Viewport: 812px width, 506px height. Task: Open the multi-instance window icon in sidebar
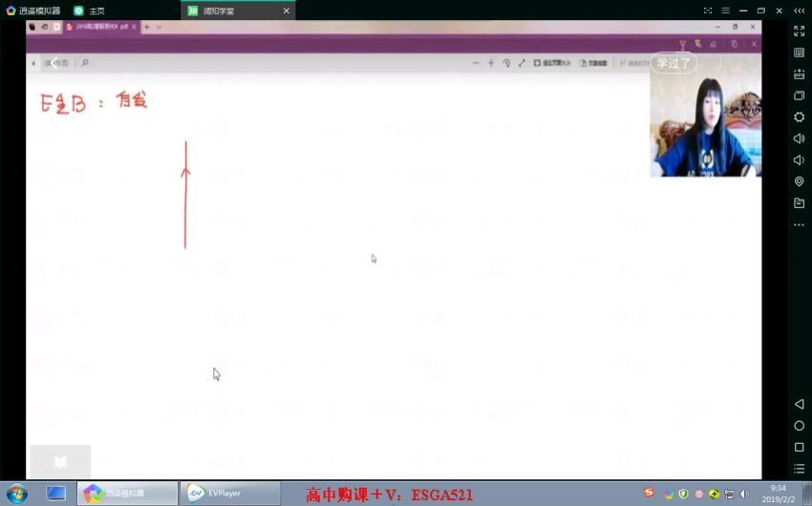pyautogui.click(x=799, y=95)
